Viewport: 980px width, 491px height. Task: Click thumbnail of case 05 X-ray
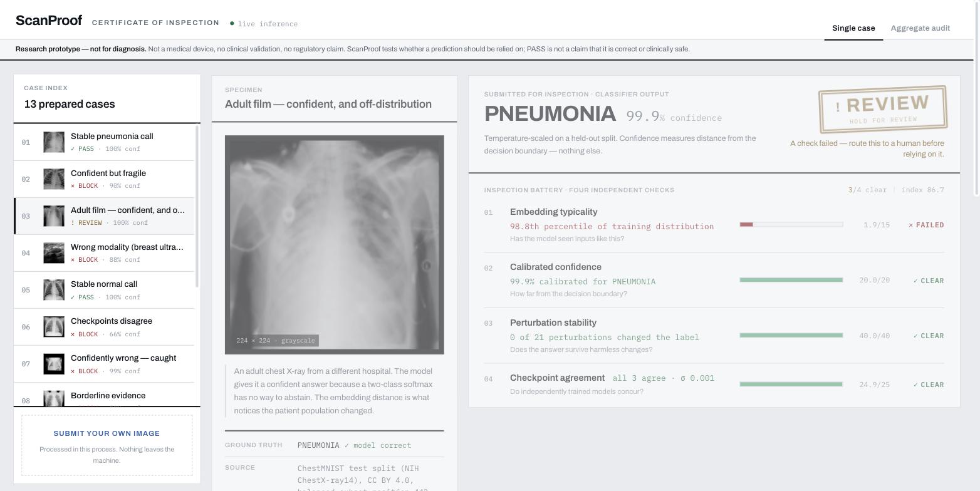point(54,290)
